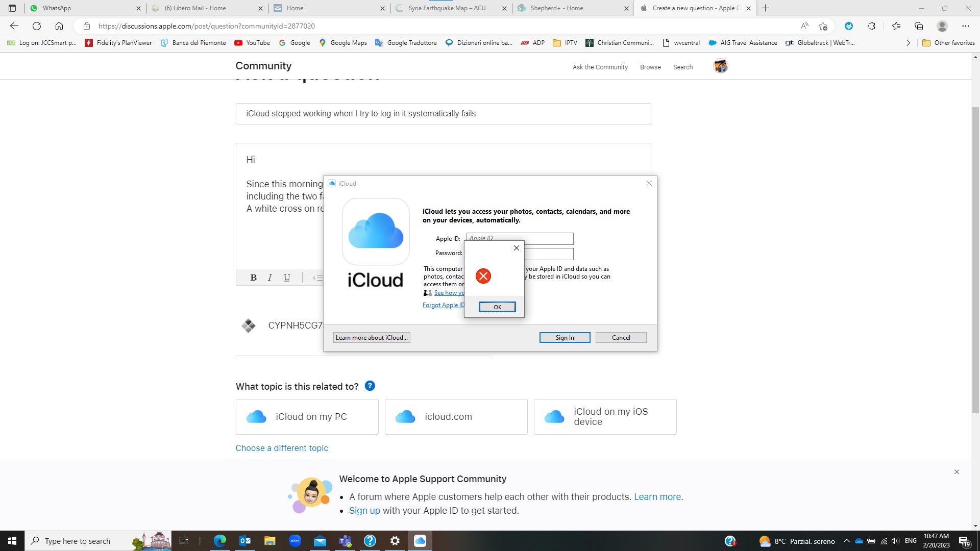Expand bookmarks bar overflow chevron
The width and height of the screenshot is (980, 551).
click(x=908, y=43)
